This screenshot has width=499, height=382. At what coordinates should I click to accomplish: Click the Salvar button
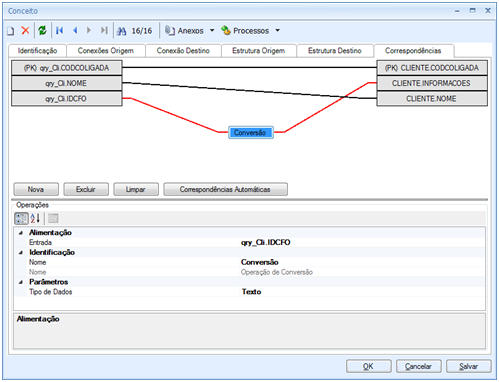[468, 367]
